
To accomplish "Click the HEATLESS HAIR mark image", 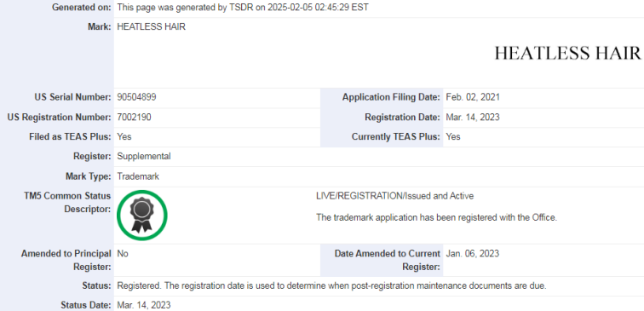I will (x=567, y=54).
